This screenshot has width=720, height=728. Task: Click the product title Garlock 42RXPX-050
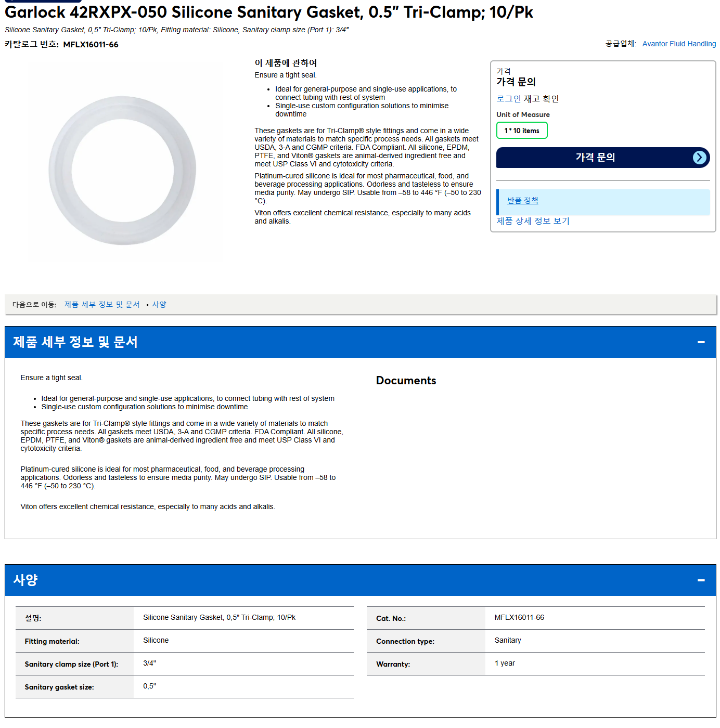[268, 12]
